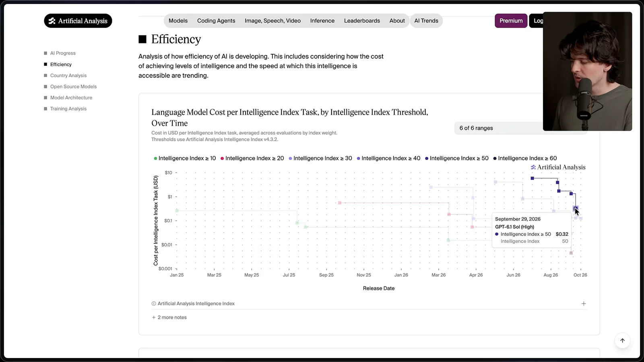Click the plus icon on the Intelligence Index note row
The width and height of the screenshot is (644, 362).
[x=584, y=304]
